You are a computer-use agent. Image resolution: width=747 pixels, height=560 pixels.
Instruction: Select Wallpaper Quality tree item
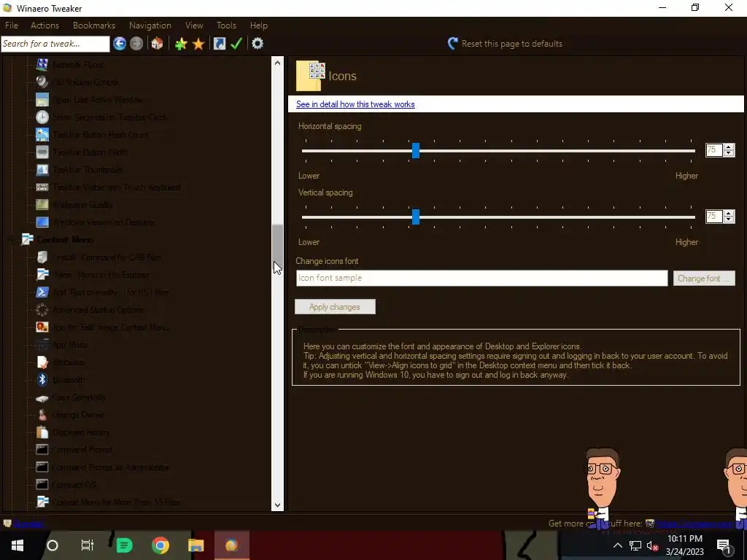83,205
